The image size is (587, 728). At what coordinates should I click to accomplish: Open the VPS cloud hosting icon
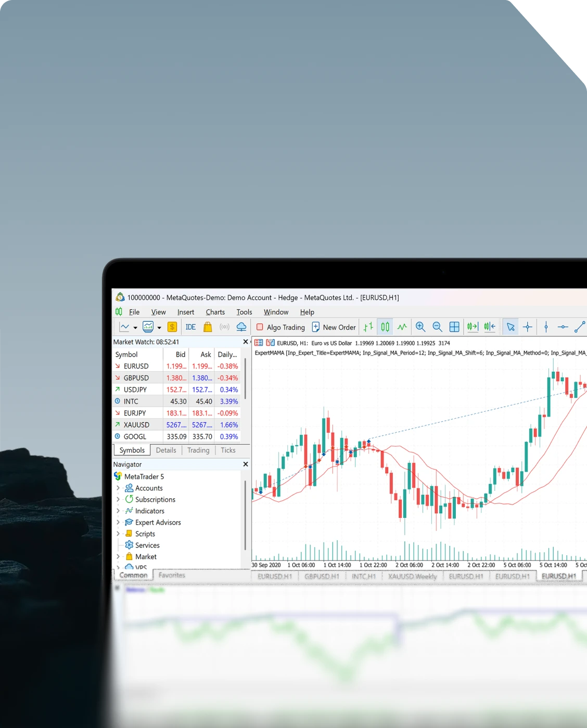(241, 327)
